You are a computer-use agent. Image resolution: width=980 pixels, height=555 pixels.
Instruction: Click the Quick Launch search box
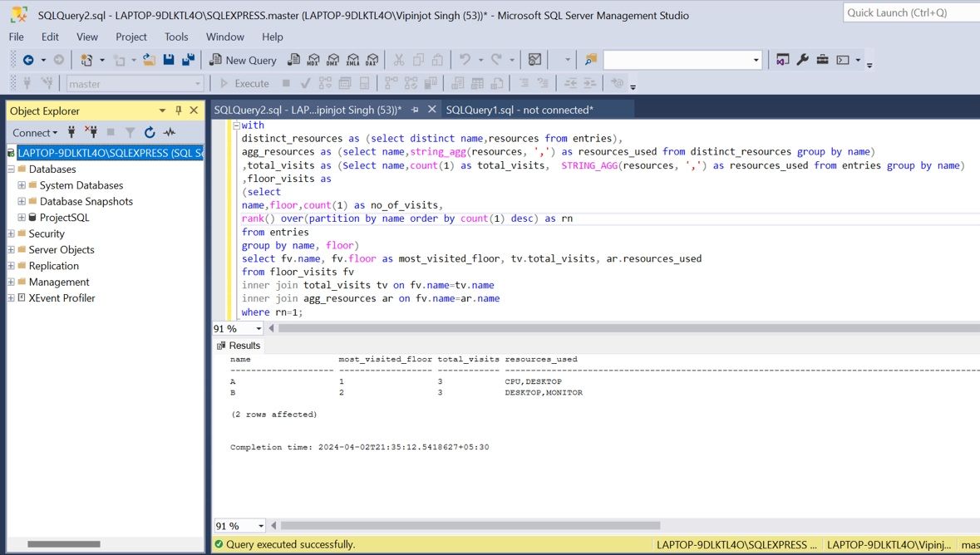[x=910, y=12]
